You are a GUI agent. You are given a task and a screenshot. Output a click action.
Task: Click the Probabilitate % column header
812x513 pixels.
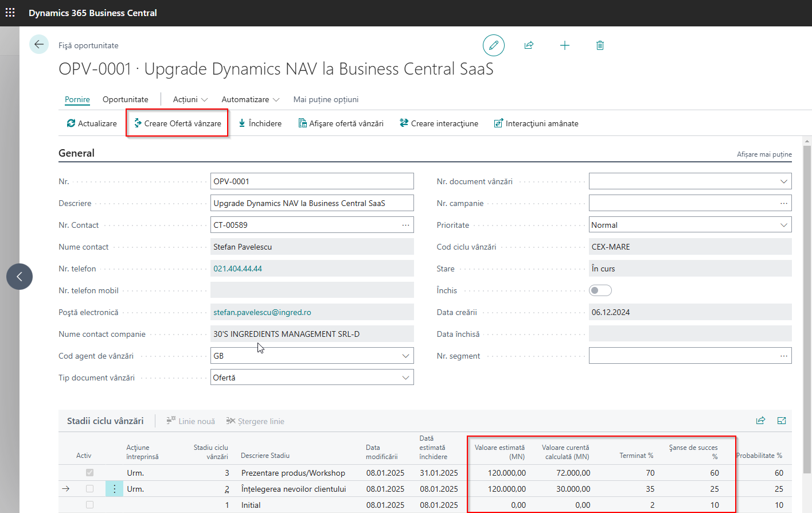[759, 456]
